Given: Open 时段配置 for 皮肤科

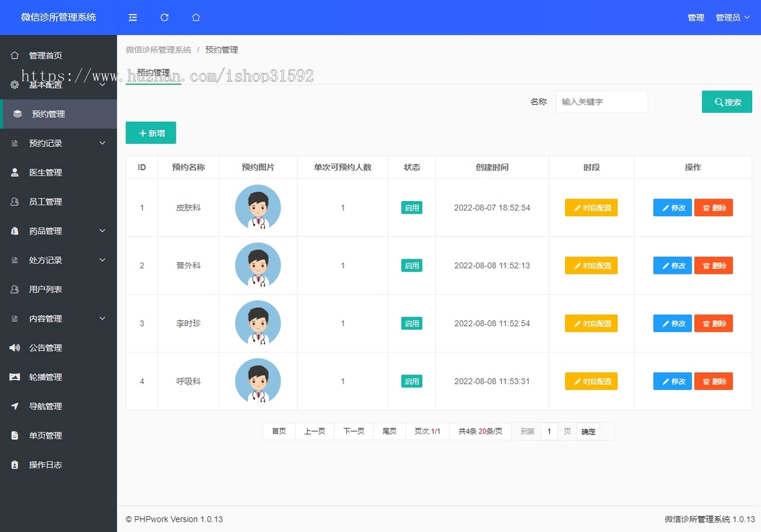Looking at the screenshot, I should coord(591,208).
